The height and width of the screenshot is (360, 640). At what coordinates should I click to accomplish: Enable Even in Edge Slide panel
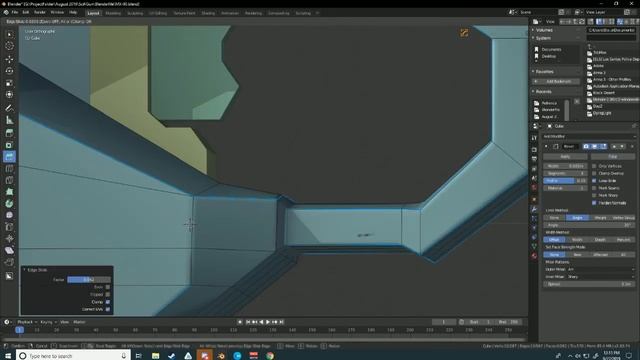(108, 287)
